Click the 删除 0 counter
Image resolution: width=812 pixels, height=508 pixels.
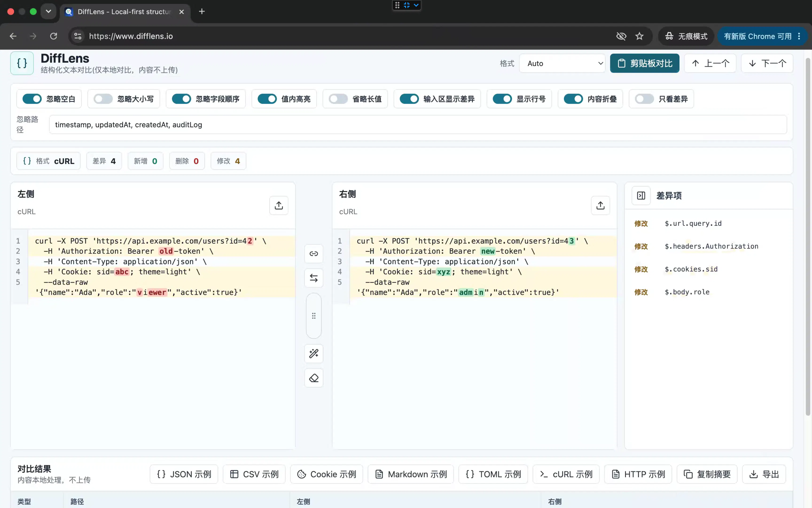point(187,161)
